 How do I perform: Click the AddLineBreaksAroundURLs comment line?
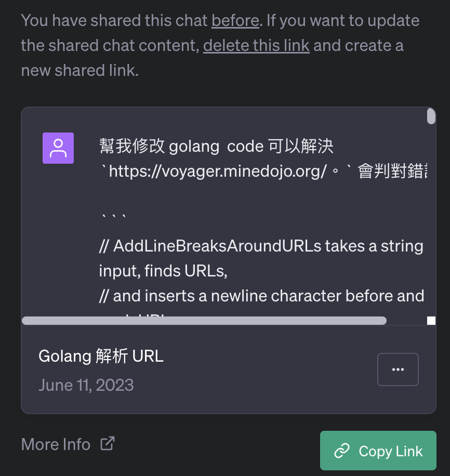pos(261,246)
